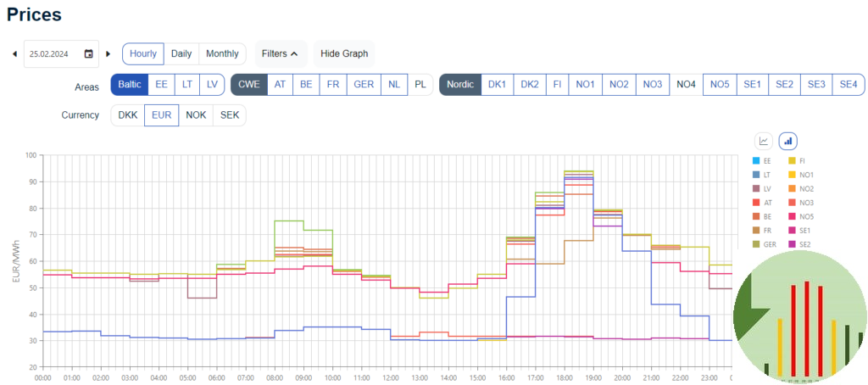Image resolution: width=868 pixels, height=385 pixels.
Task: Toggle the PL area filter
Action: [420, 85]
